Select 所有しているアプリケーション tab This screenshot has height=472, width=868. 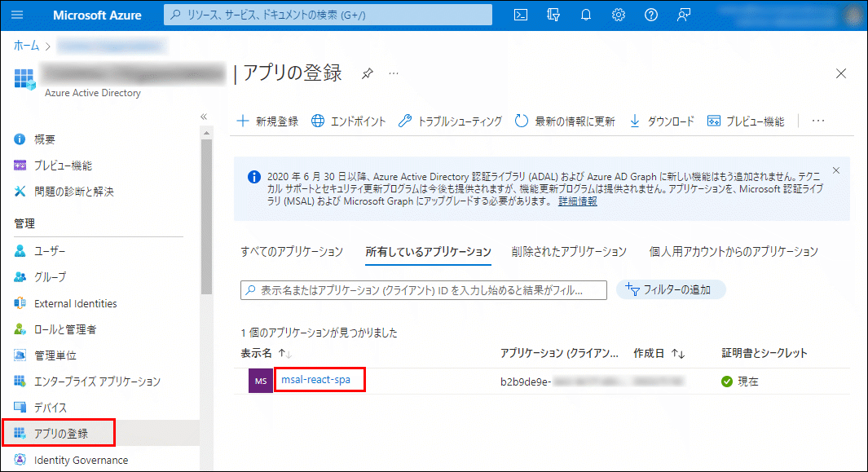[428, 252]
